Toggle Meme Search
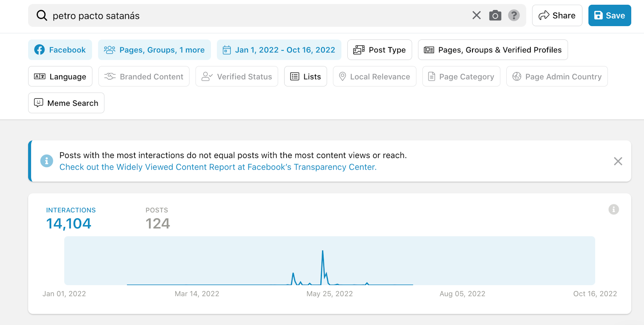This screenshot has width=644, height=325. [x=66, y=103]
